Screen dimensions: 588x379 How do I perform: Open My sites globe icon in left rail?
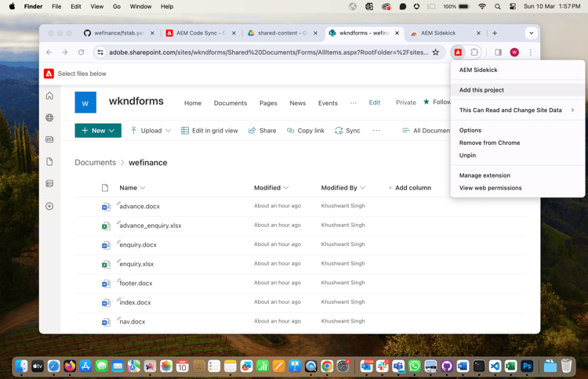coord(49,117)
